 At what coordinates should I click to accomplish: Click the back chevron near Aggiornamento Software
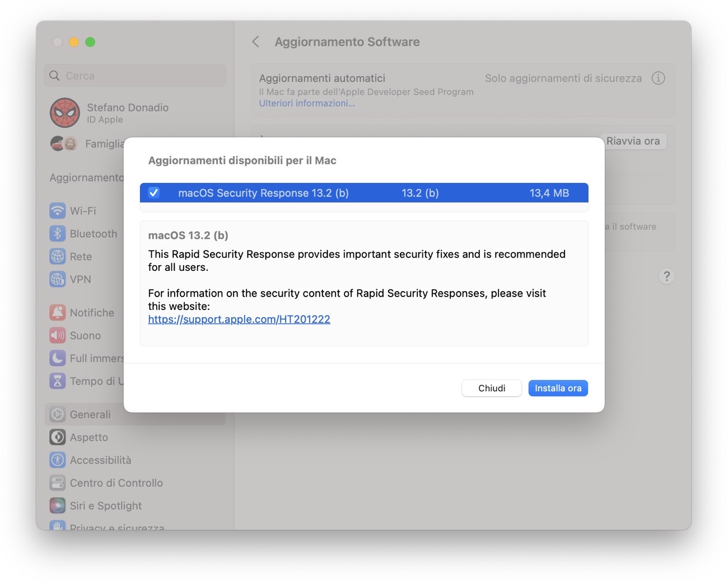(x=255, y=41)
